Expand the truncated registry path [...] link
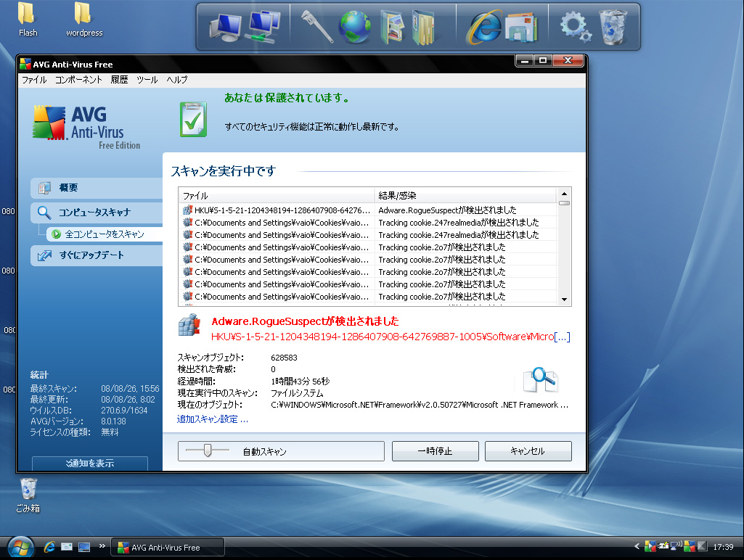This screenshot has height=560, width=744. click(x=563, y=337)
